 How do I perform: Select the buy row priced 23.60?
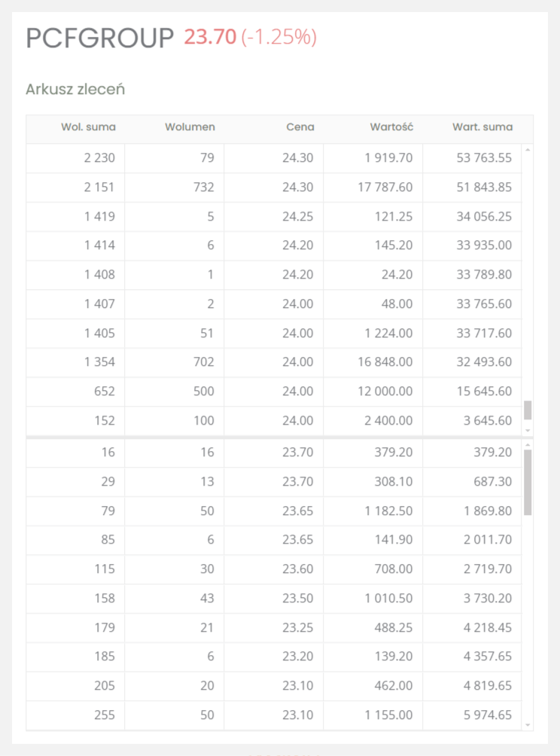click(x=274, y=569)
